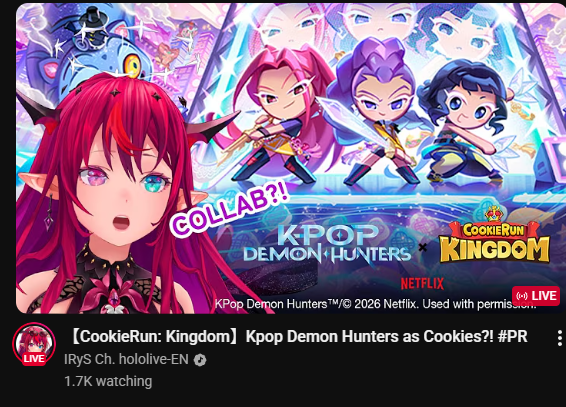Click the music note artist badge
Viewport: 566px width, 407px height.
200,360
